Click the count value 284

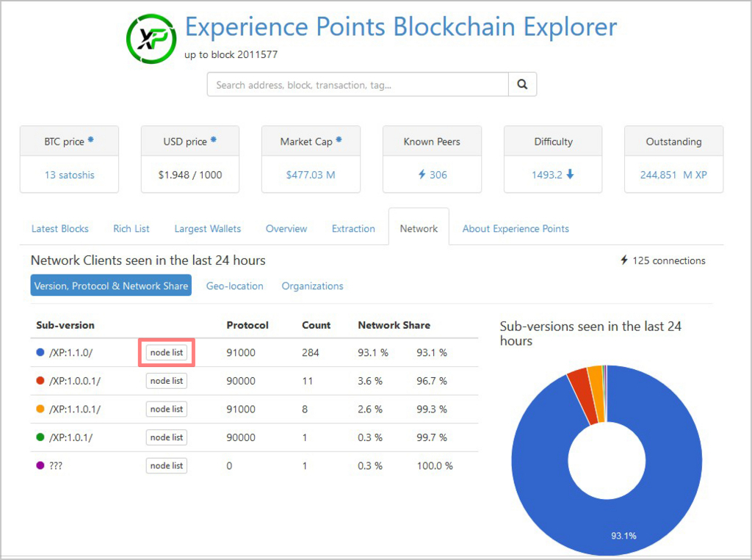[x=311, y=352]
